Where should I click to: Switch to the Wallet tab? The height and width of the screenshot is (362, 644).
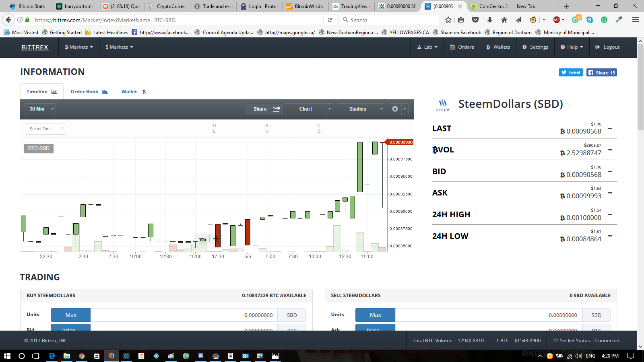point(134,92)
